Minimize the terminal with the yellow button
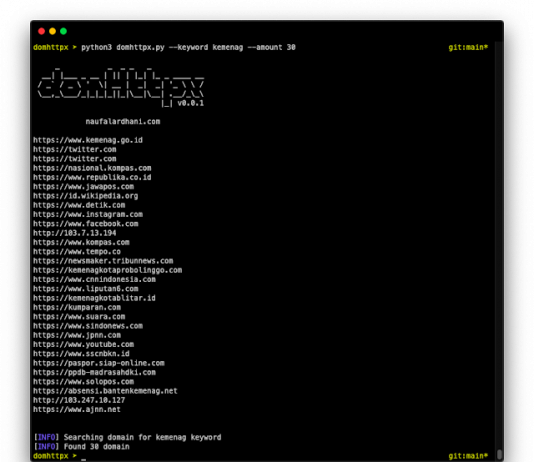Screen dimensions: 534x462 [x=52, y=31]
